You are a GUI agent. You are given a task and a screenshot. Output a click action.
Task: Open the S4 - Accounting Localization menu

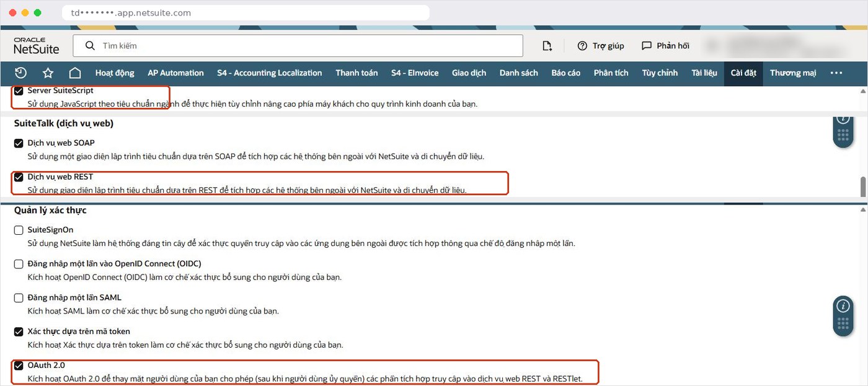coord(270,73)
